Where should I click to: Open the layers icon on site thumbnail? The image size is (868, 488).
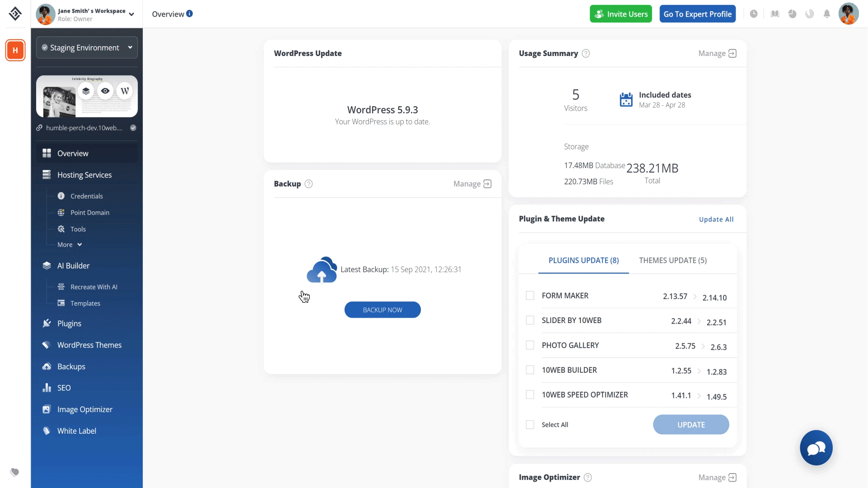coord(86,91)
